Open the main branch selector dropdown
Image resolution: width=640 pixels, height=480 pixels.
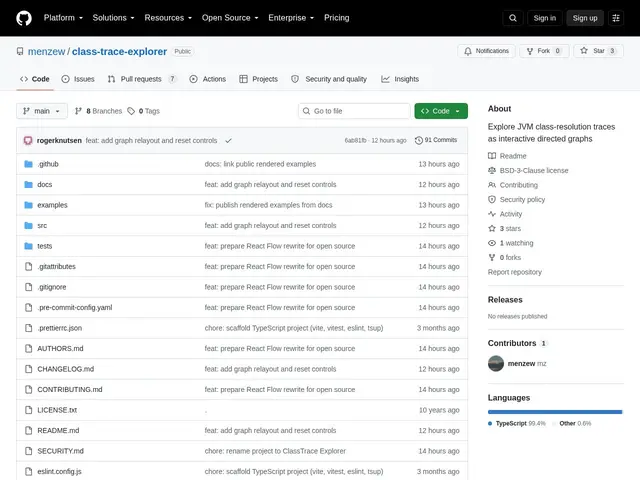click(42, 111)
